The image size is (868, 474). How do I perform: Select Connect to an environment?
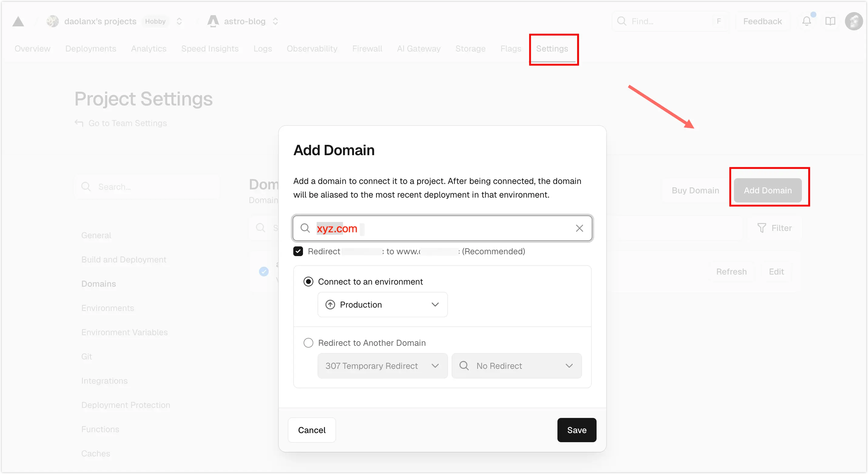coord(308,282)
